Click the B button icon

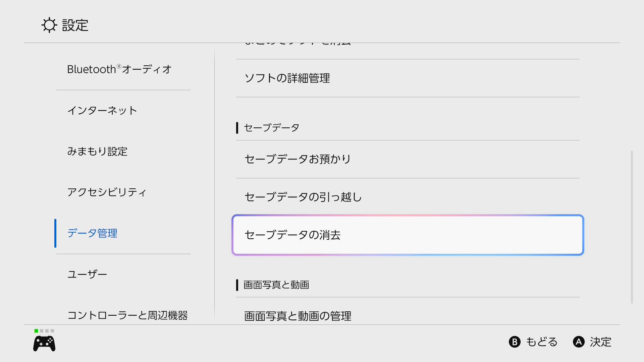pos(515,342)
